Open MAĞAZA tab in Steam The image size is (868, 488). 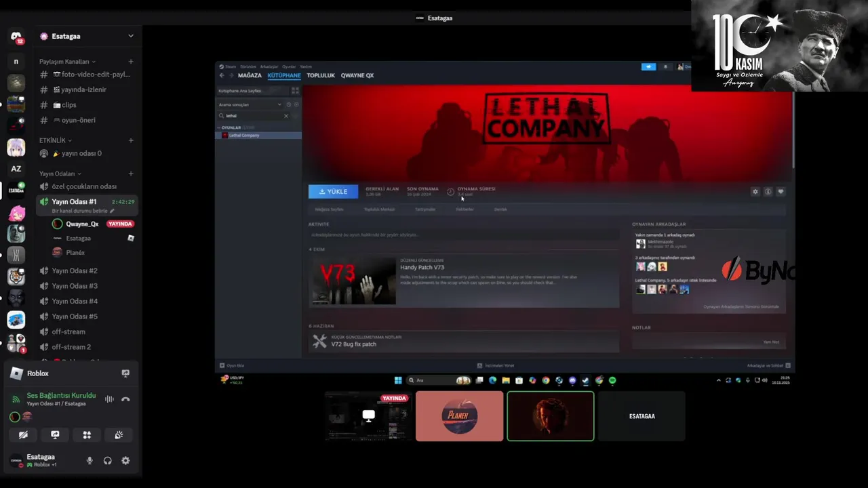coord(250,75)
